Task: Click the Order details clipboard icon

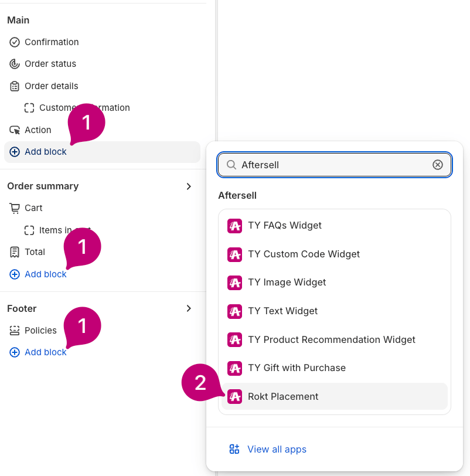Action: tap(15, 86)
